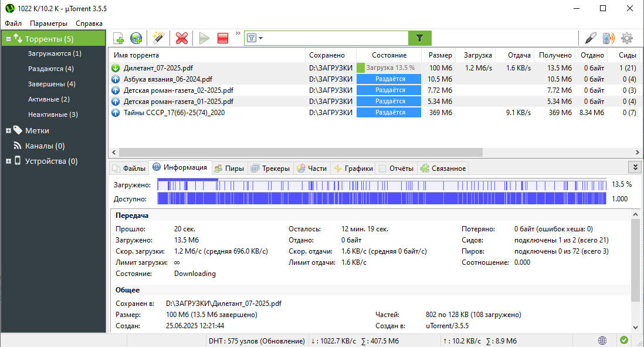Select Неактивные (3) in the sidebar
Viewport: 644px width, 347px height.
53,114
